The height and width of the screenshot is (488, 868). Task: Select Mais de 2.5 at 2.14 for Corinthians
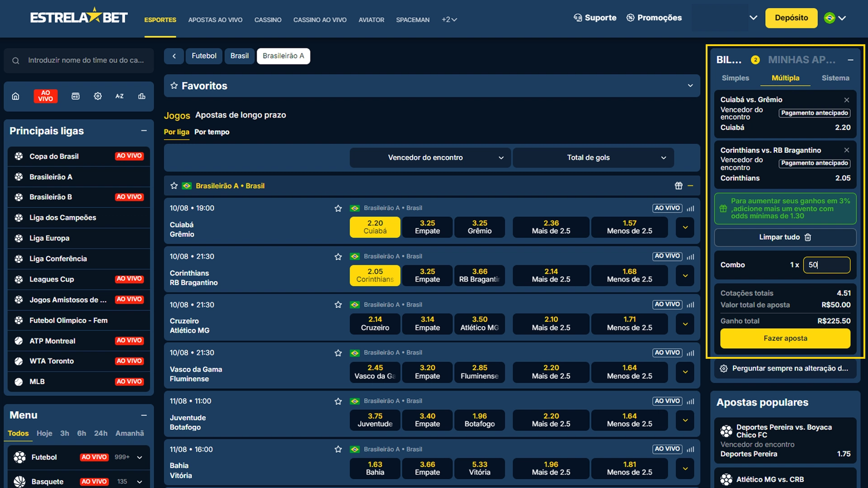coord(551,275)
